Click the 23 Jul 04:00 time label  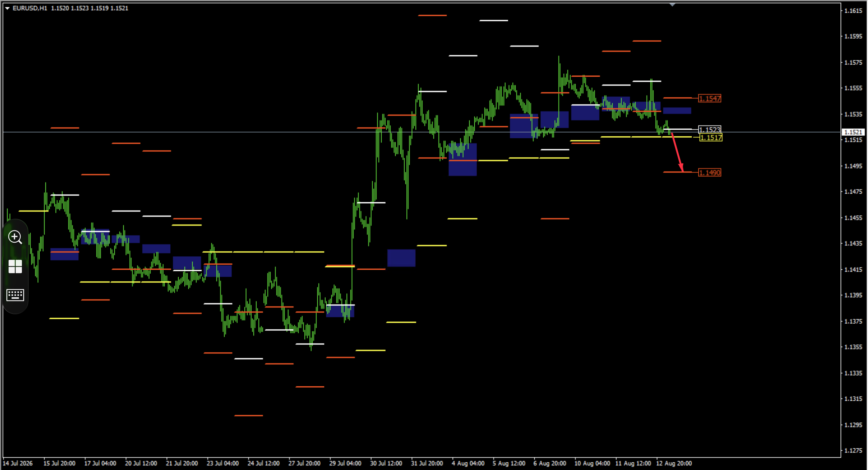[223, 463]
